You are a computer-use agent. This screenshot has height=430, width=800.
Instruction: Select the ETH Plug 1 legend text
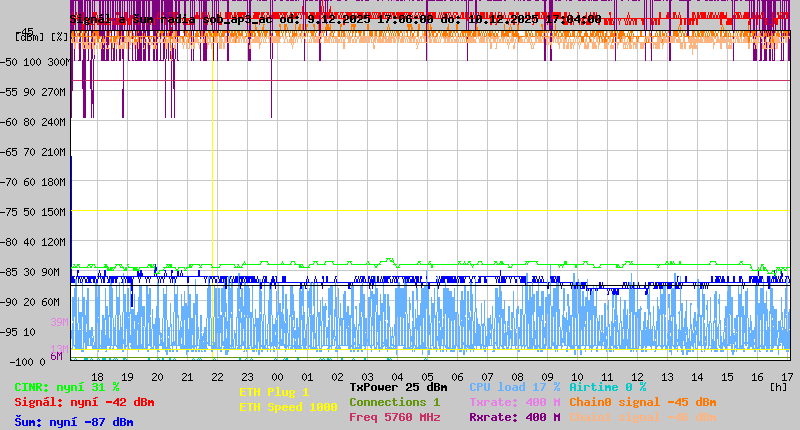(x=274, y=392)
